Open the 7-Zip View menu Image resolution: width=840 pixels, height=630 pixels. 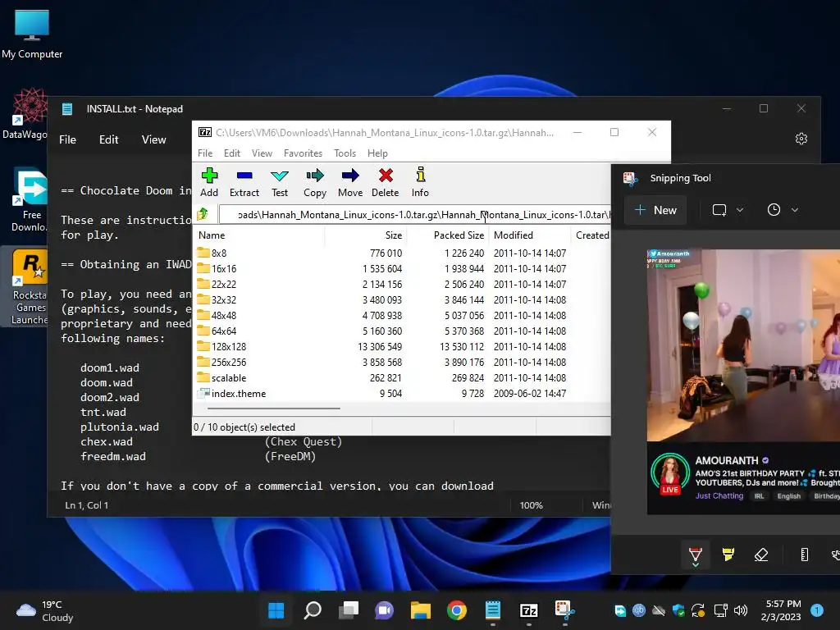(262, 153)
